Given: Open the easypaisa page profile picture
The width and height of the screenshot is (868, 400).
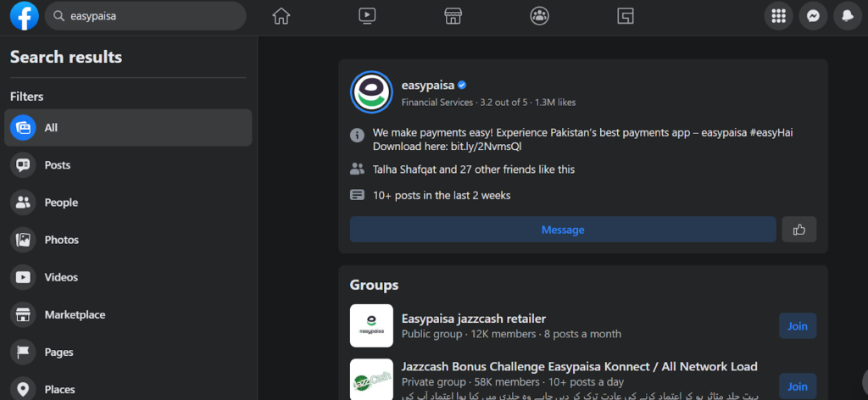Looking at the screenshot, I should (371, 92).
